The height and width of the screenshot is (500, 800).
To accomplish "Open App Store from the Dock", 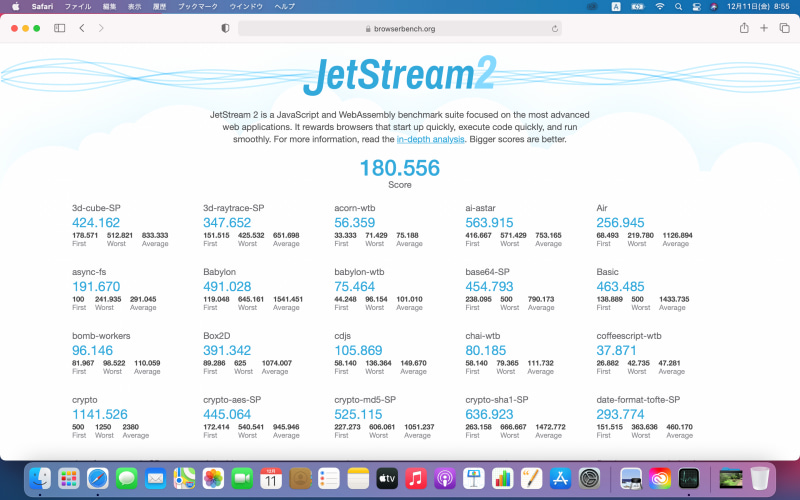I will tap(560, 479).
